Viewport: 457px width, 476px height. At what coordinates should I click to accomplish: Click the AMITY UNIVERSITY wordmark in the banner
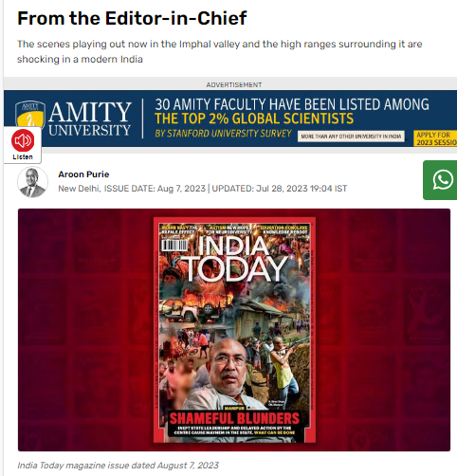(x=90, y=119)
